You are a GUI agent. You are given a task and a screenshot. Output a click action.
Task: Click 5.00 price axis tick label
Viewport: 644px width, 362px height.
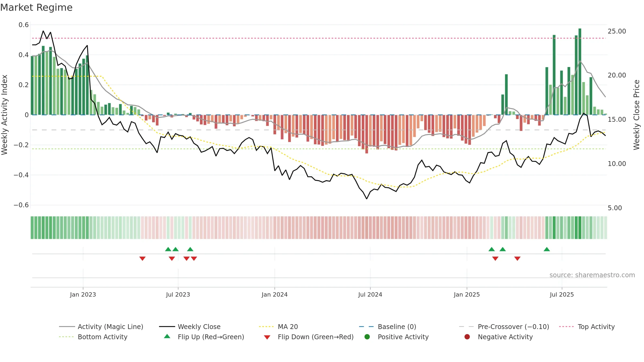pyautogui.click(x=615, y=208)
